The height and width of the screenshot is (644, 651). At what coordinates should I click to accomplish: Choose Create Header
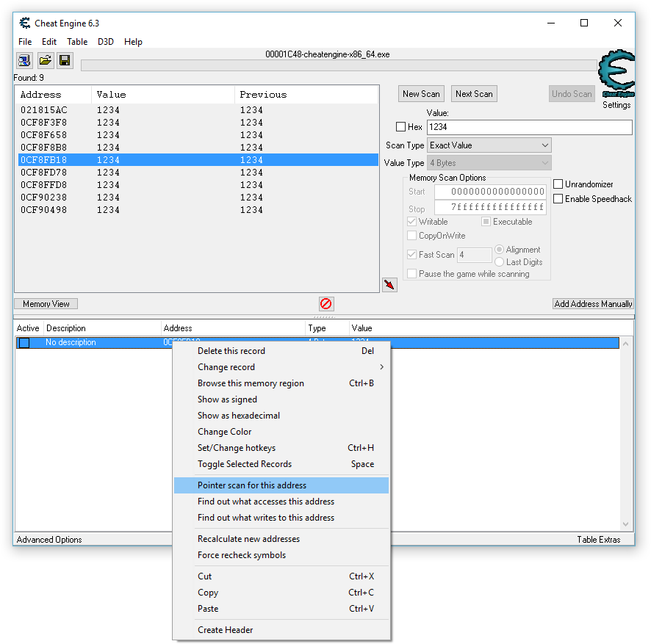point(281,629)
